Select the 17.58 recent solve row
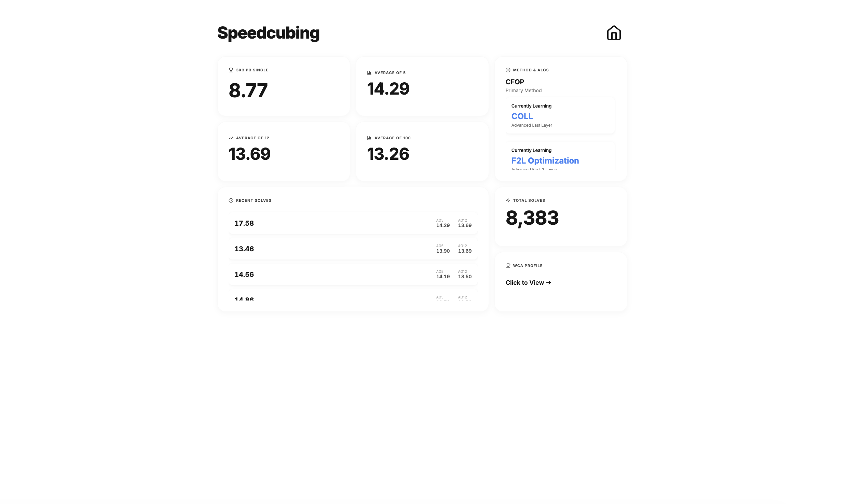 point(353,223)
